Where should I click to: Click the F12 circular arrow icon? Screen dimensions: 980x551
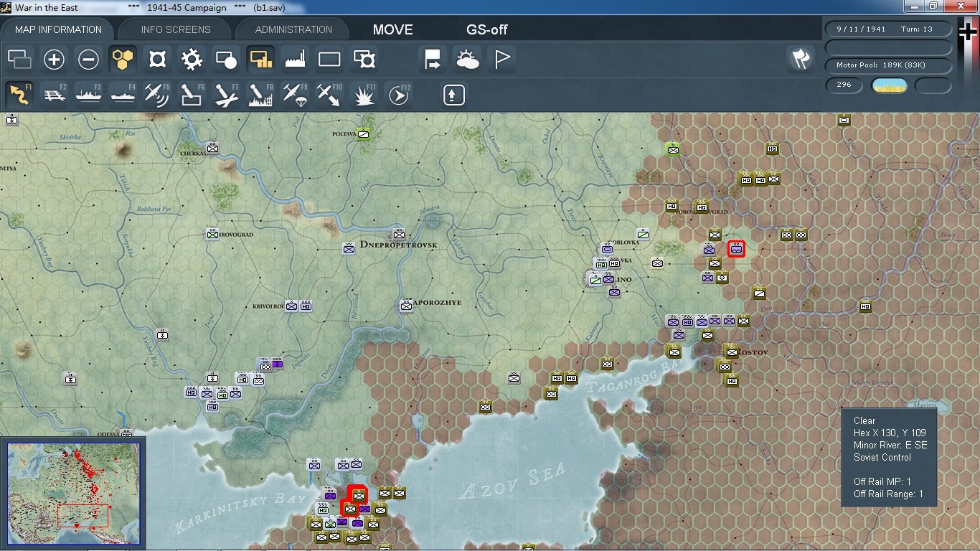pos(398,95)
